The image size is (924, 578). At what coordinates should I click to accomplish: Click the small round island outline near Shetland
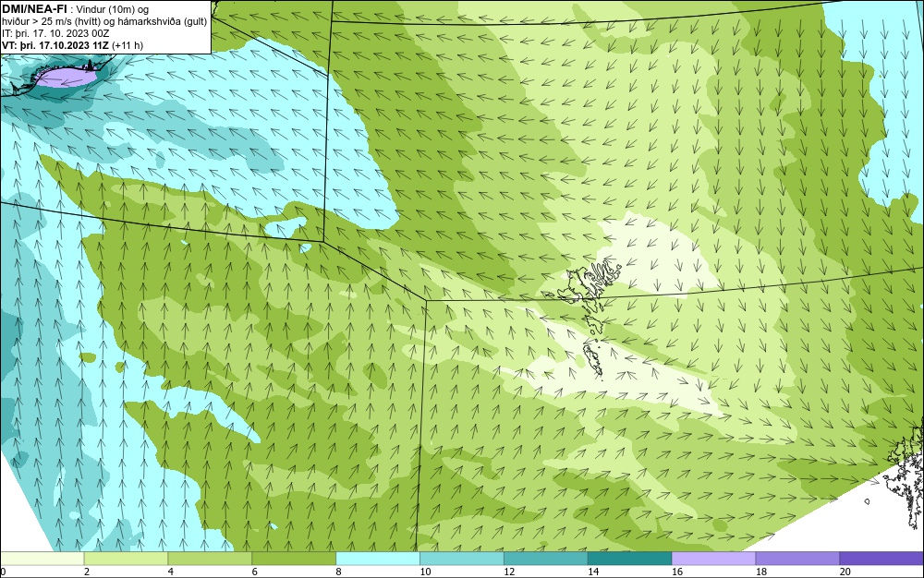click(868, 501)
